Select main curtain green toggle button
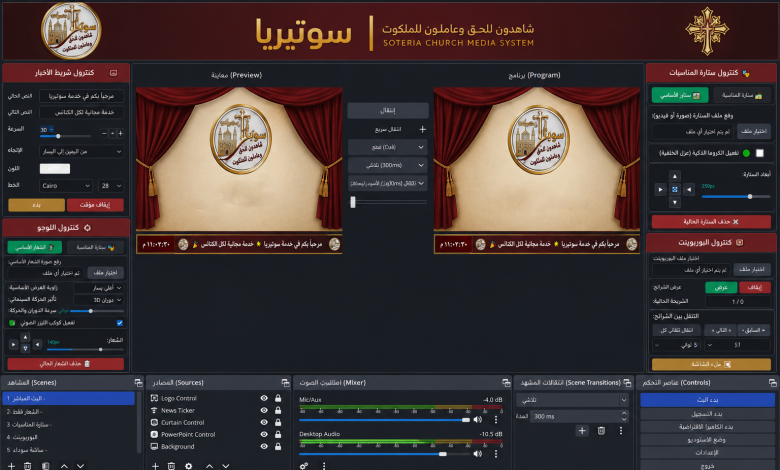Viewport: 780px width, 470px height. pos(680,95)
